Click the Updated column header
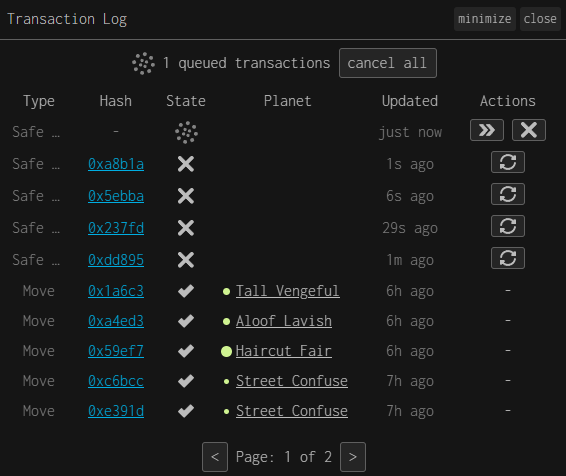Viewport: 566px width, 476px height. pyautogui.click(x=410, y=101)
